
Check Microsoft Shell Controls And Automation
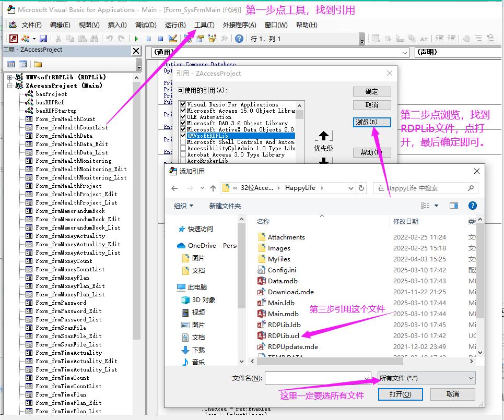tap(183, 142)
